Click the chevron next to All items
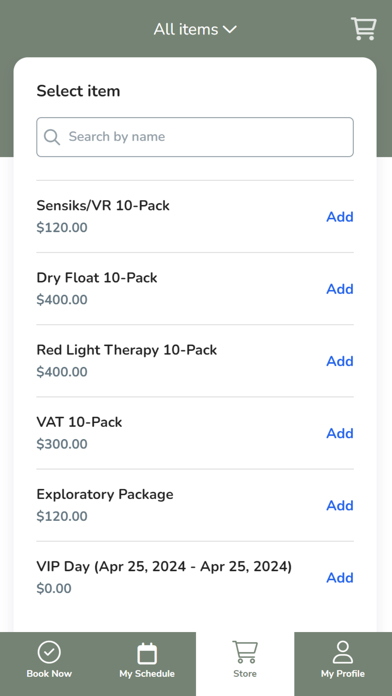Screen dimensions: 392x696 click(x=230, y=30)
